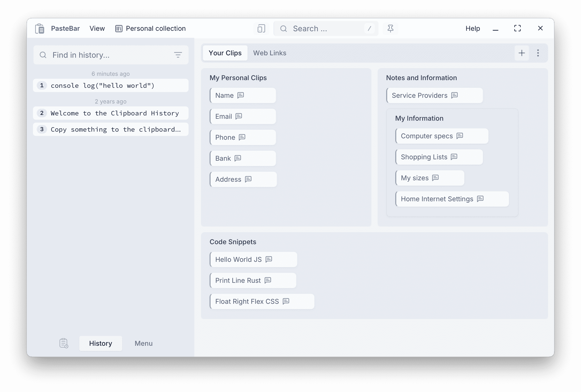Switch to the Menu tab

coord(143,343)
